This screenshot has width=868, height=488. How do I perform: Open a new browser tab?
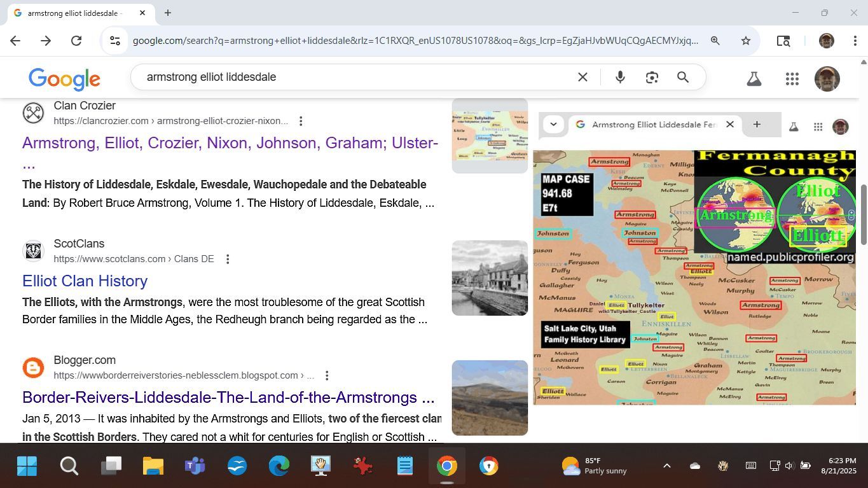coord(168,13)
